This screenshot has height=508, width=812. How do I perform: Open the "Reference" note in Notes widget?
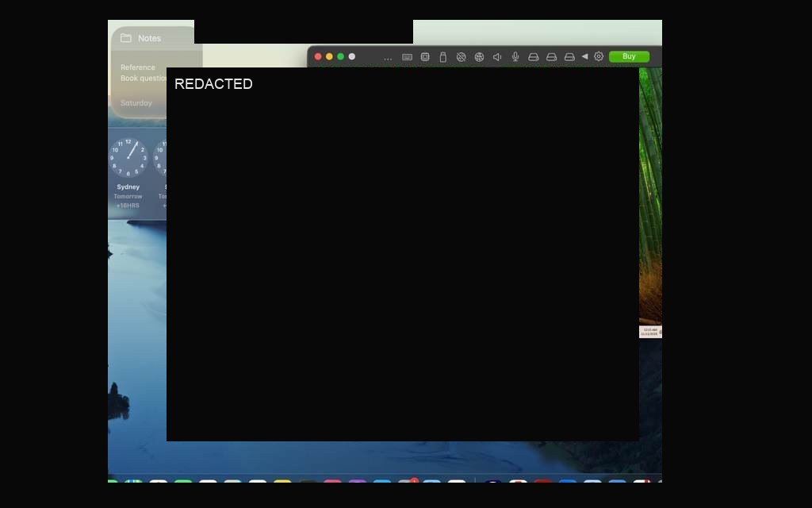[x=138, y=67]
